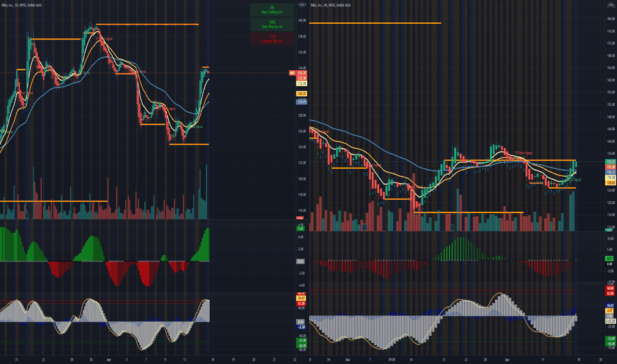617x364 pixels.
Task: Click the Mar date on right chart's time axis
Action: pyautogui.click(x=348, y=359)
